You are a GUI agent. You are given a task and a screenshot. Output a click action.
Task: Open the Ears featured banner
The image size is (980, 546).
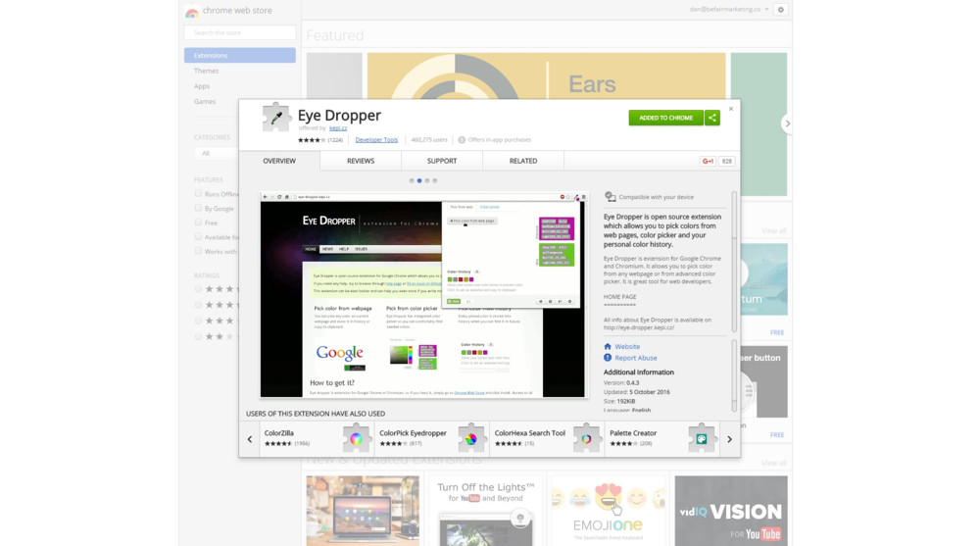pyautogui.click(x=546, y=76)
